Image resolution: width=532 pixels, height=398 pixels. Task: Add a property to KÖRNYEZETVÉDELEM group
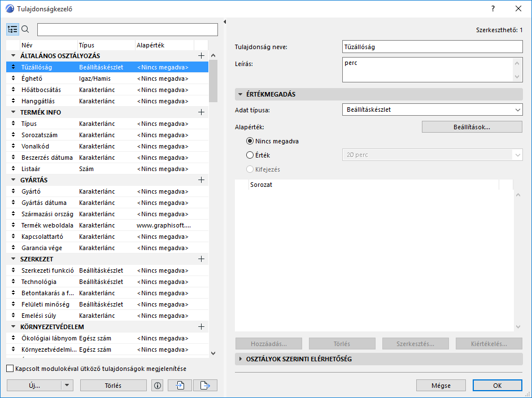[201, 327]
